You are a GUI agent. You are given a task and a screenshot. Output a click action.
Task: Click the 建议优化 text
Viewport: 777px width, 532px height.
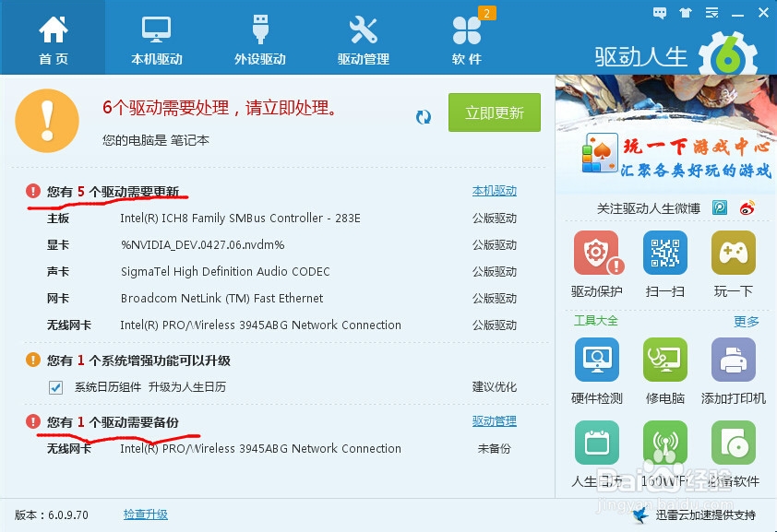point(494,387)
